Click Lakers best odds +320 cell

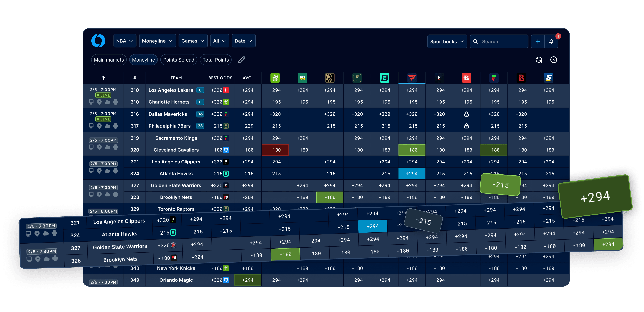220,90
